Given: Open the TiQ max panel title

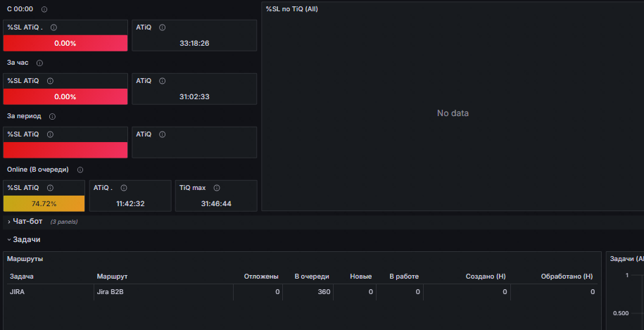Looking at the screenshot, I should click(x=193, y=188).
